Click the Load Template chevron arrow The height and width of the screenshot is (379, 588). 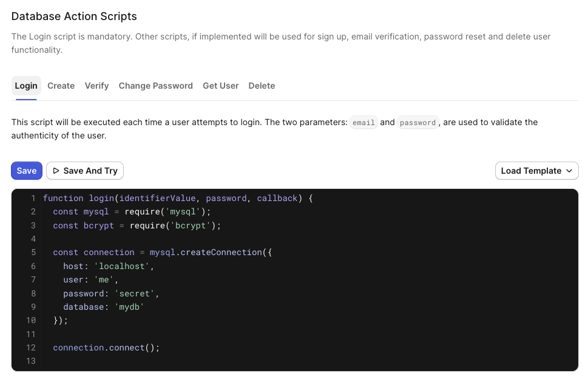click(x=569, y=171)
